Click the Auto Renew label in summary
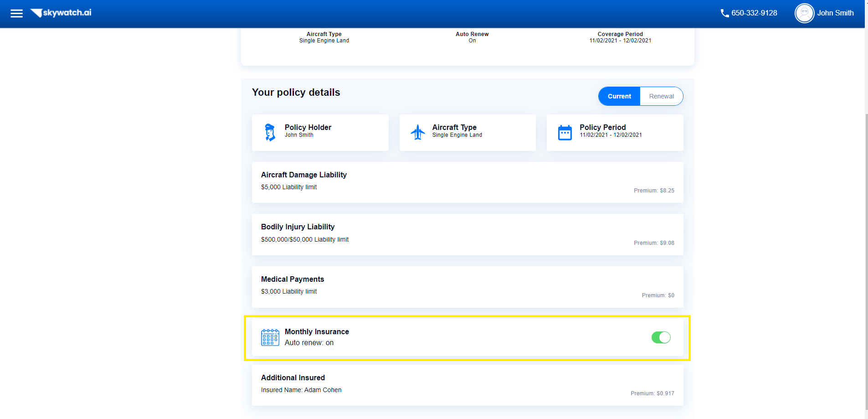The width and height of the screenshot is (868, 419). tap(472, 34)
